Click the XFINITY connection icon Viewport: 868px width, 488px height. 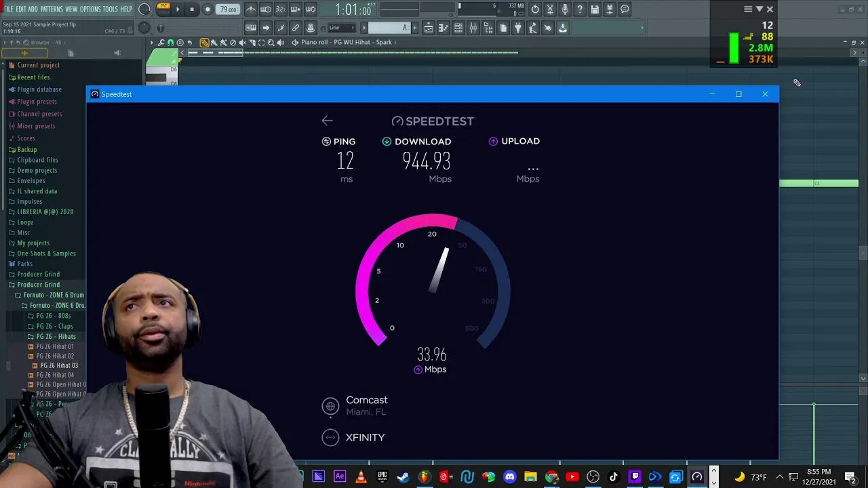(x=330, y=438)
